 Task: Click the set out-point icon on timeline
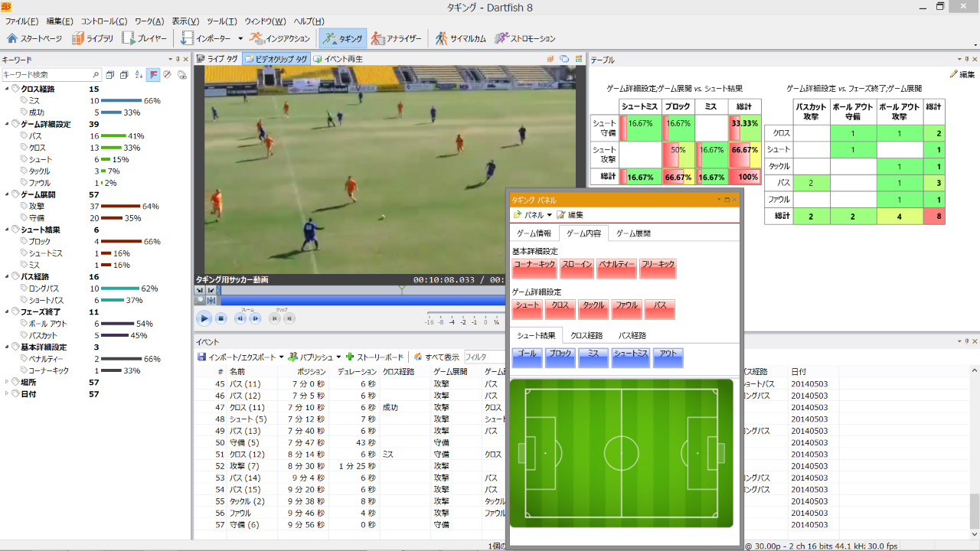point(211,290)
